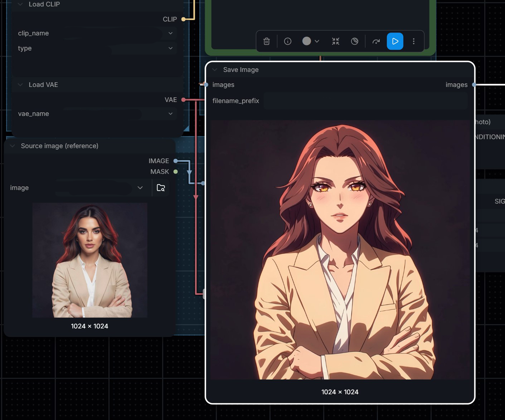Open node color picker circle
This screenshot has width=505, height=420.
[x=307, y=41]
